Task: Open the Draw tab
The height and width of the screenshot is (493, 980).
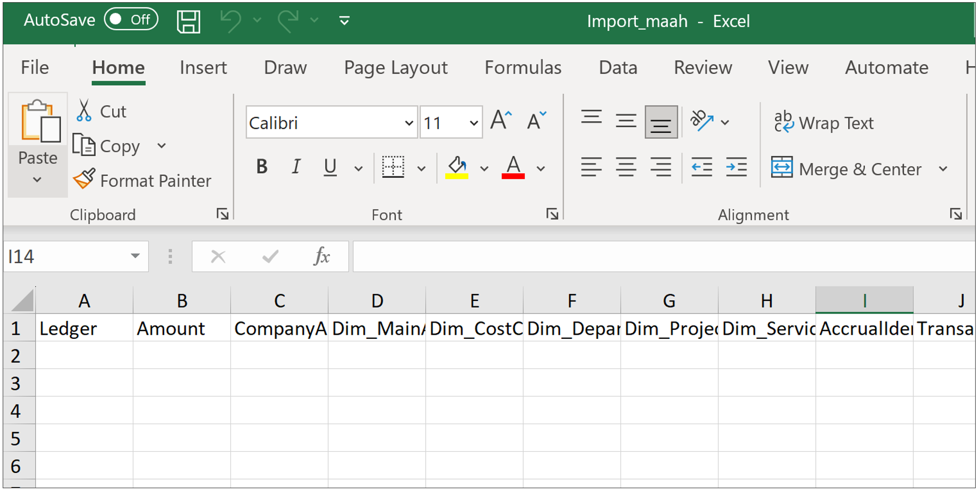Action: 285,68
